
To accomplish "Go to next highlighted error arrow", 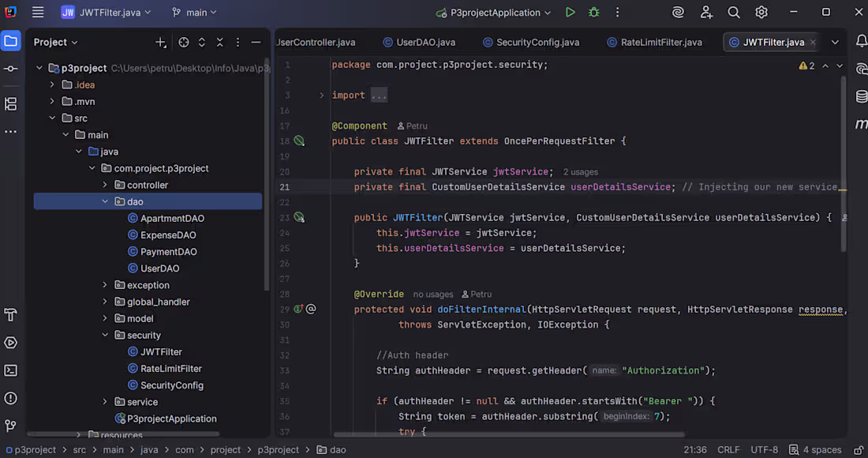I will (840, 66).
